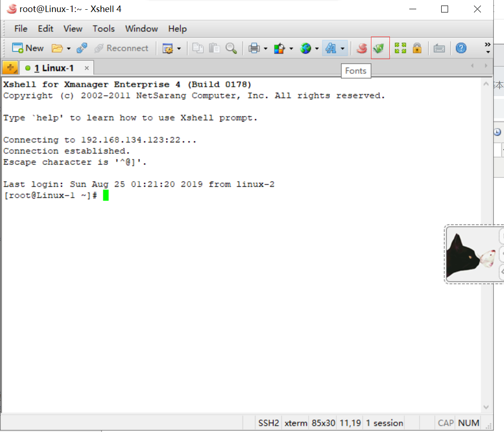Expand the Properties dropdown arrow
This screenshot has width=504, height=432.
tap(179, 49)
